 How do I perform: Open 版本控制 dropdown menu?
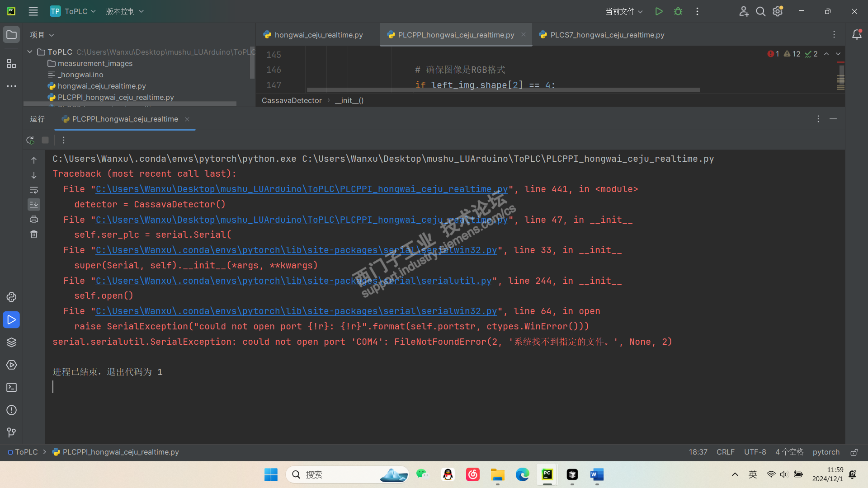[x=124, y=11]
